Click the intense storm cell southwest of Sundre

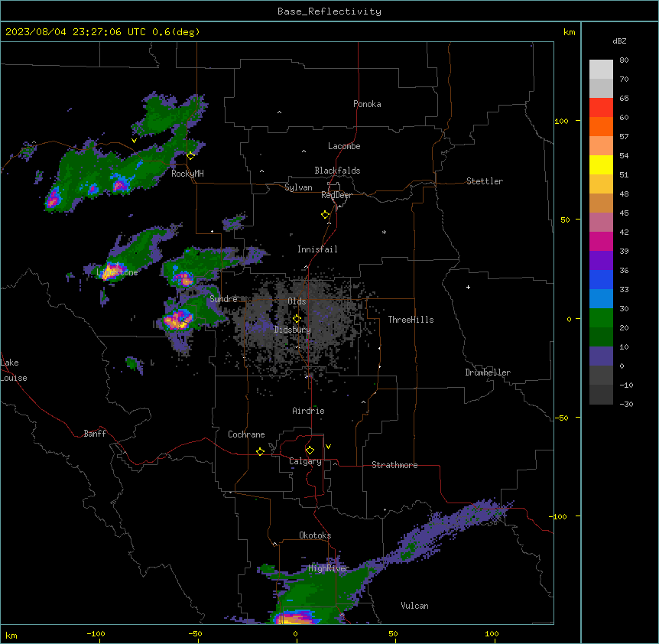(x=179, y=320)
